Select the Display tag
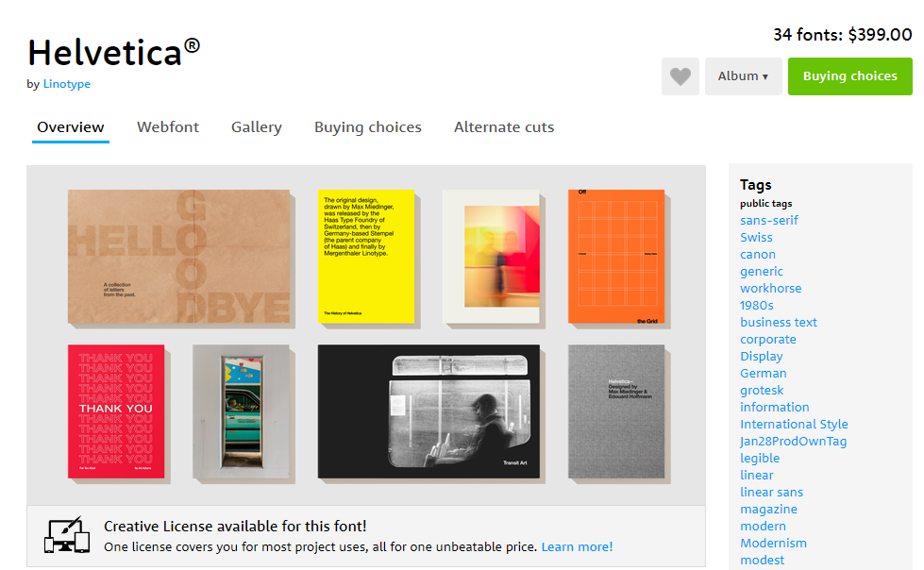The height and width of the screenshot is (570, 924). [x=762, y=357]
